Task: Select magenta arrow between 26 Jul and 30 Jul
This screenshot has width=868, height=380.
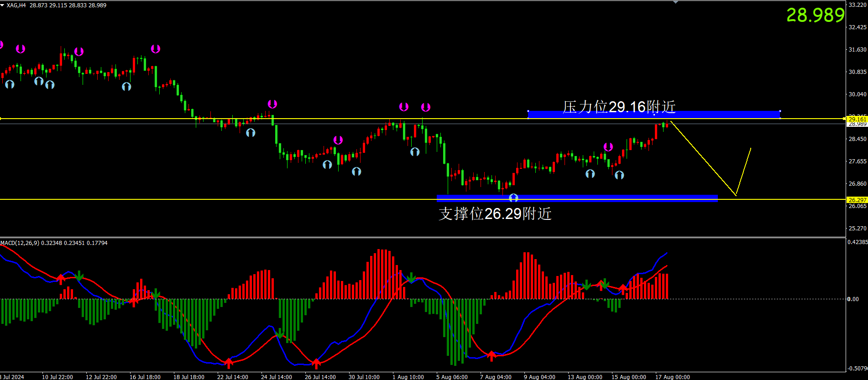Action: 338,140
